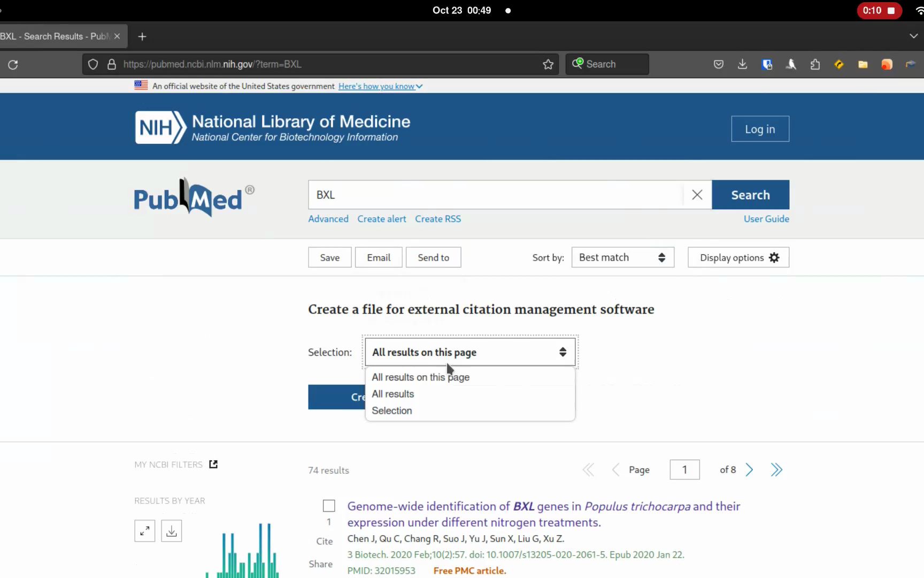Open the Pocket save icon
The height and width of the screenshot is (578, 924).
coord(719,64)
